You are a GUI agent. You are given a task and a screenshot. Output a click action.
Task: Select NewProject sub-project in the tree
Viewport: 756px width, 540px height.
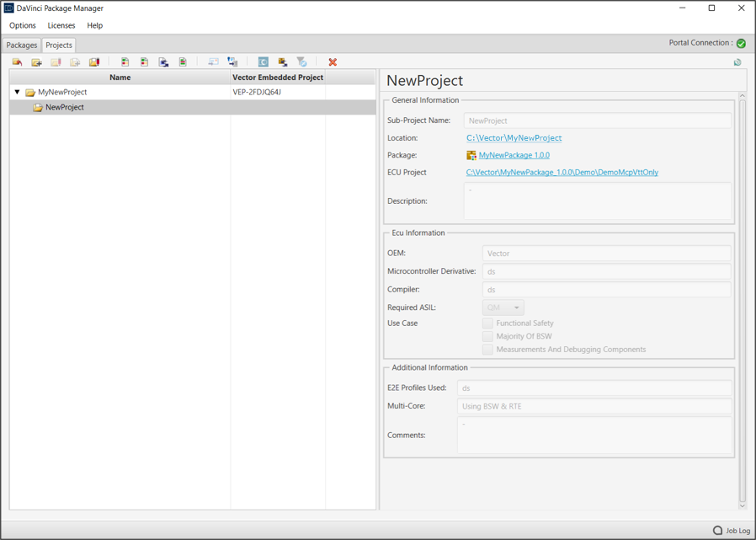point(64,108)
